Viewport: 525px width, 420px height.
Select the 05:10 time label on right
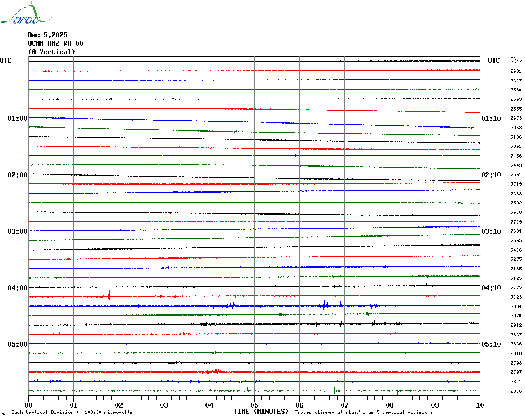[491, 344]
